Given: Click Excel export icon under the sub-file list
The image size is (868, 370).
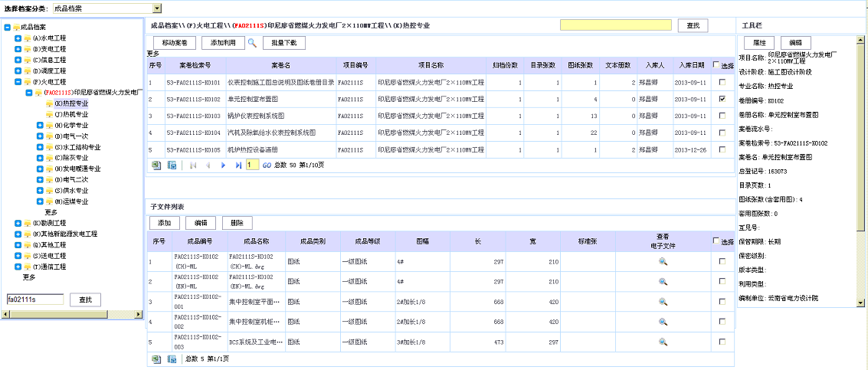Looking at the screenshot, I should [x=156, y=359].
